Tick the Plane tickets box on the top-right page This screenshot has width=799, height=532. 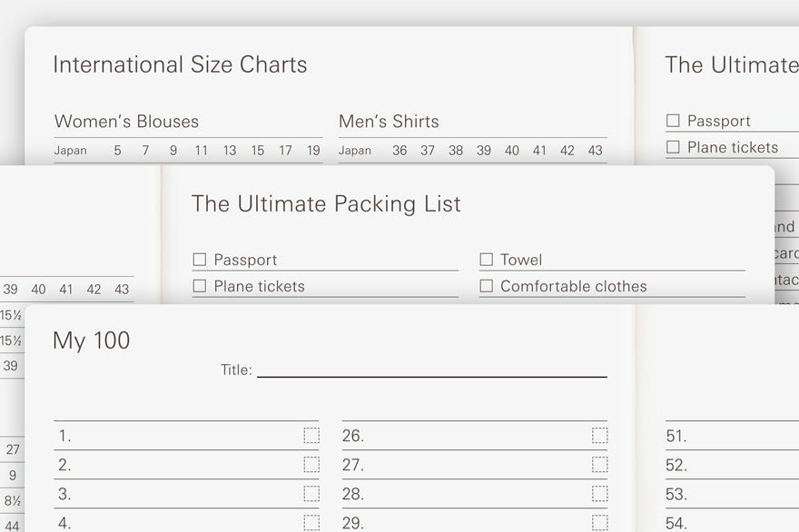point(673,147)
